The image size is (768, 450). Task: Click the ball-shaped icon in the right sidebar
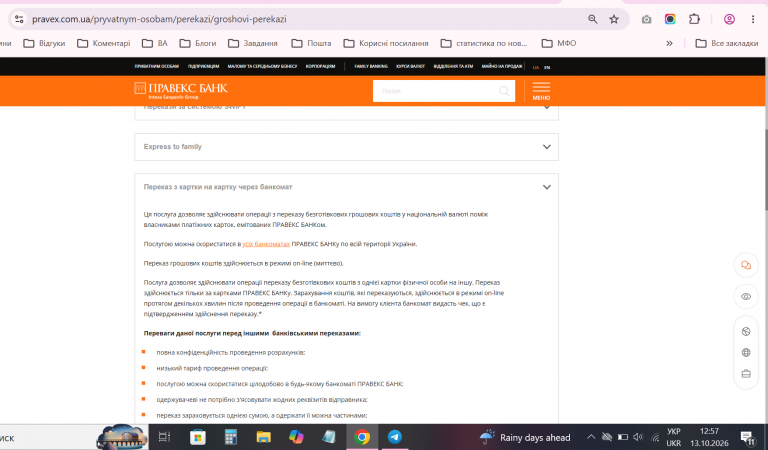(x=746, y=332)
